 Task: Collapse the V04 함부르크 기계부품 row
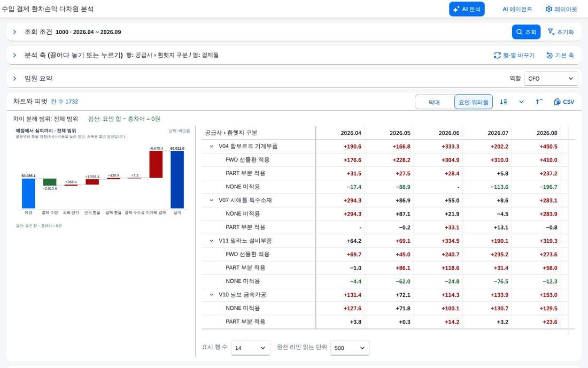[212, 147]
